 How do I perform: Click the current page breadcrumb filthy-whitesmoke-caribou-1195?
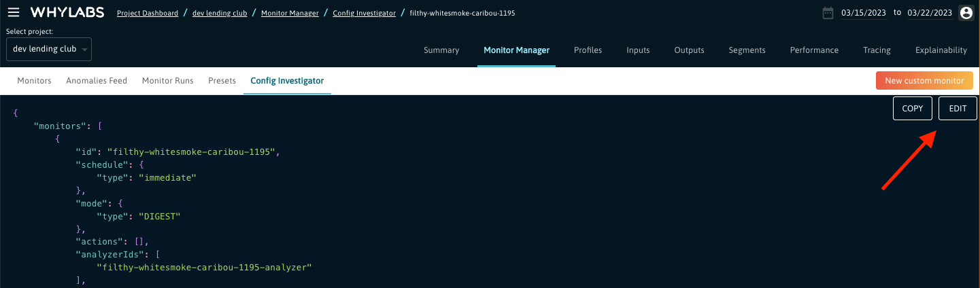tap(462, 13)
